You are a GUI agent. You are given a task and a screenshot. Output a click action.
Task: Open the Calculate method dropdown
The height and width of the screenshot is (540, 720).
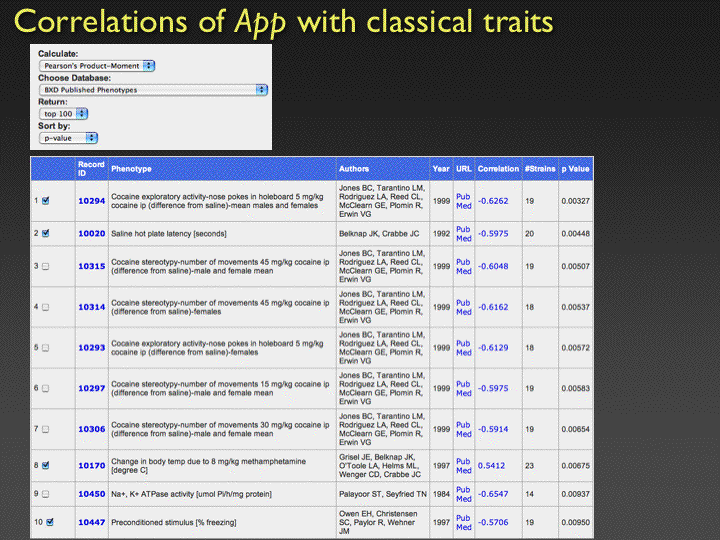(97, 65)
